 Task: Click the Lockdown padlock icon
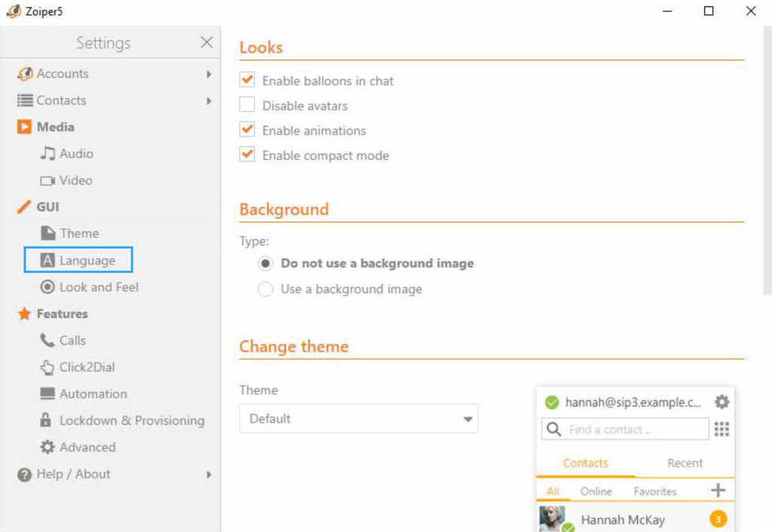pyautogui.click(x=45, y=420)
